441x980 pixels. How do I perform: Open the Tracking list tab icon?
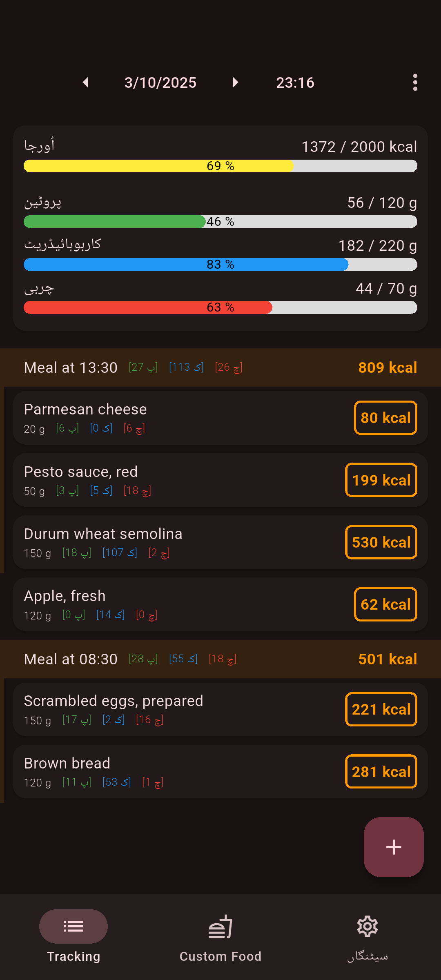tap(73, 927)
